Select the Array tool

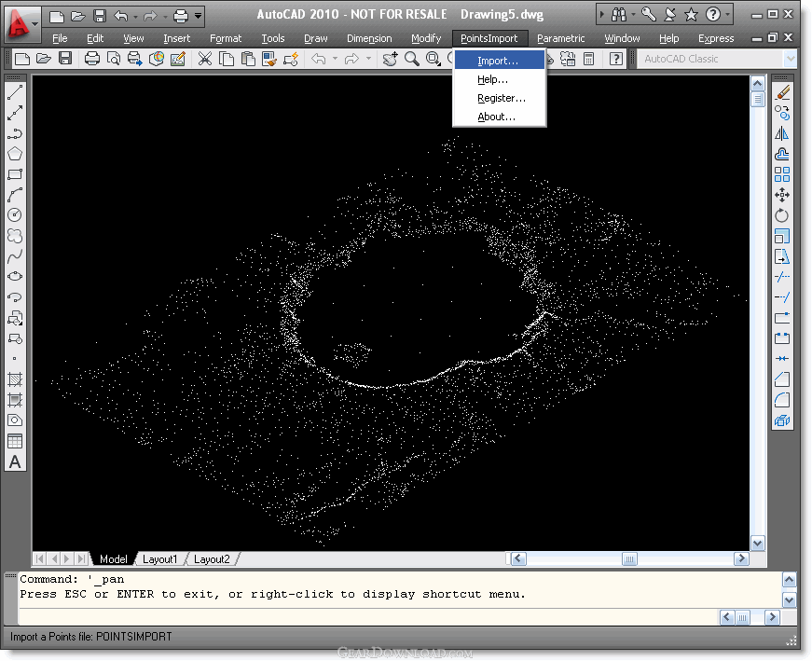point(782,174)
